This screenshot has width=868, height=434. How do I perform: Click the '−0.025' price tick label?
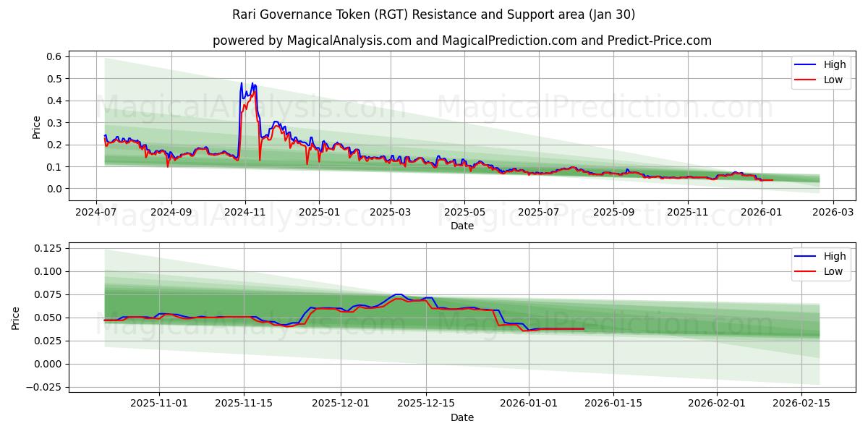45,387
